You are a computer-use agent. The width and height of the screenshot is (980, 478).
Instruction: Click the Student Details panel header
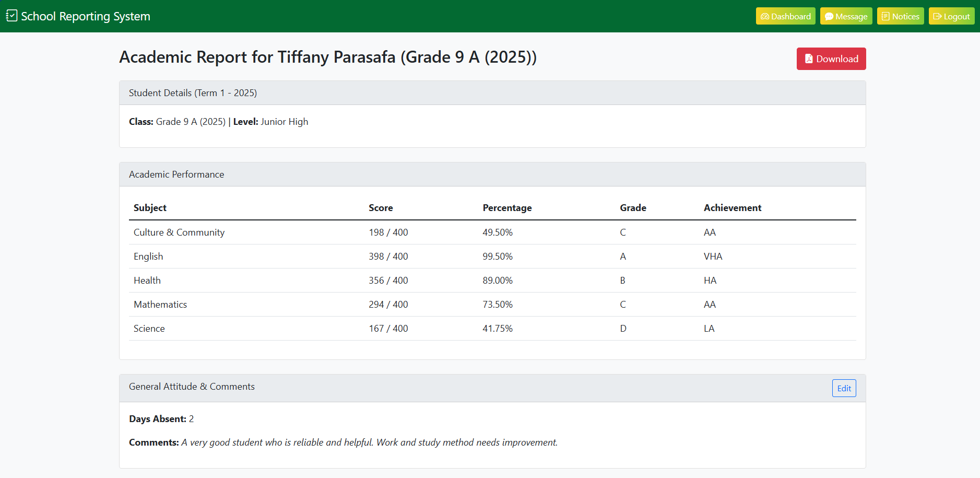coord(193,93)
